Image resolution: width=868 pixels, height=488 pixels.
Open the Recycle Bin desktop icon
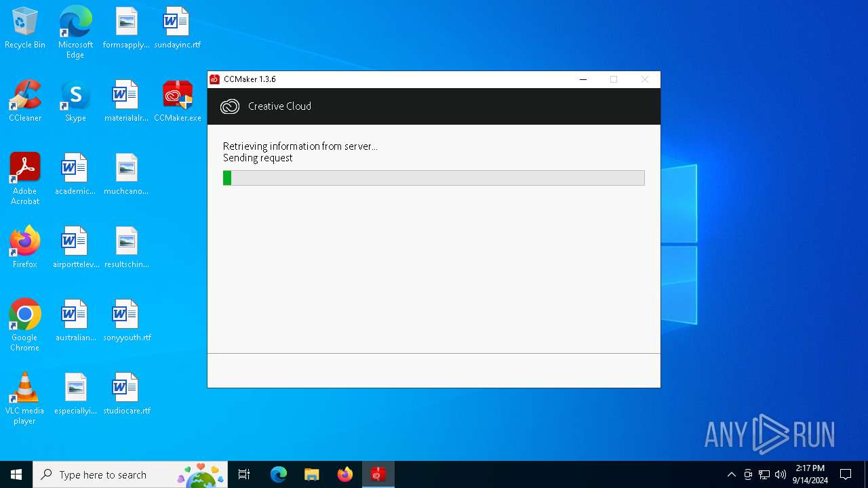(25, 28)
